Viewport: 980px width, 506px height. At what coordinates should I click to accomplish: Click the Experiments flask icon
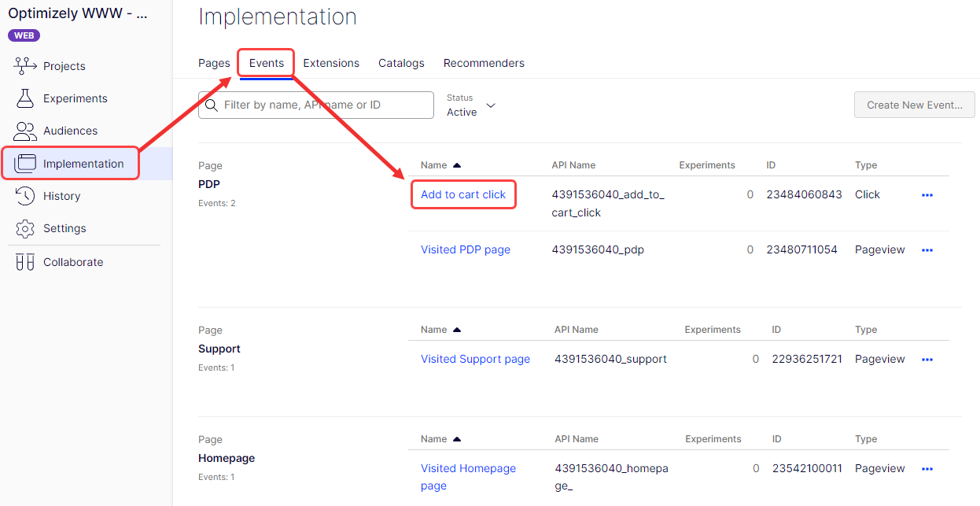click(x=25, y=98)
